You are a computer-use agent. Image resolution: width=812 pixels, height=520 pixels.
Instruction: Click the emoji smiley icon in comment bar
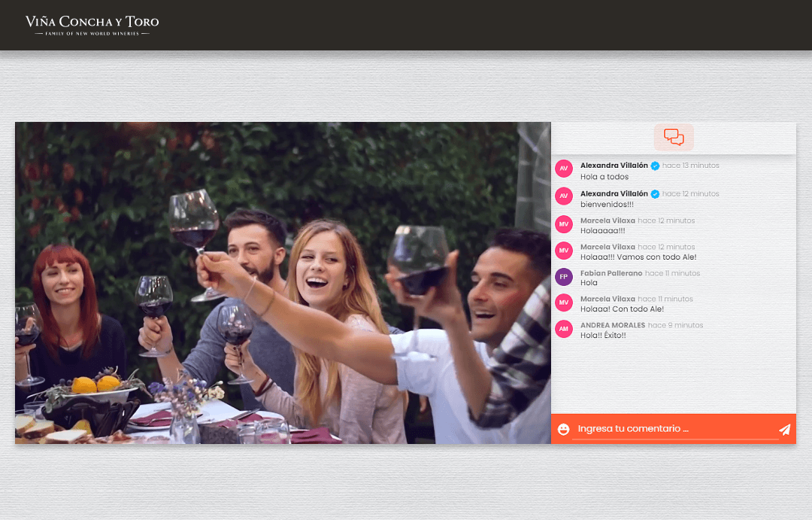pyautogui.click(x=563, y=428)
